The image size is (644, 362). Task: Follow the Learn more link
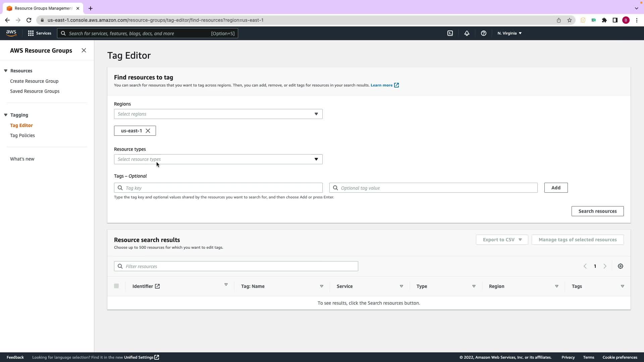click(x=381, y=85)
